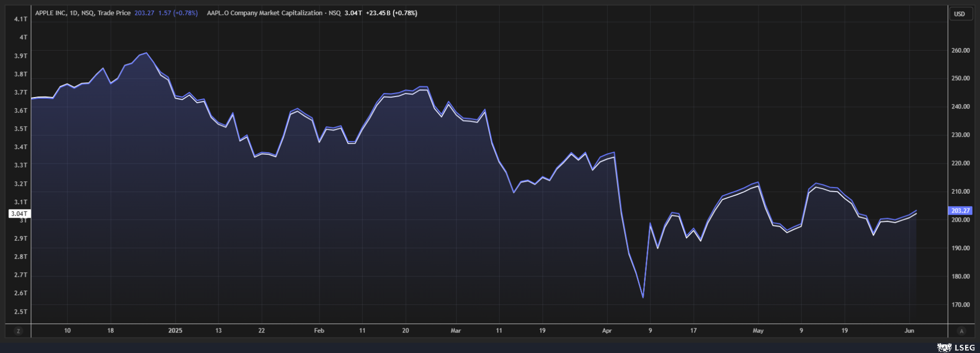Image resolution: width=980 pixels, height=353 pixels.
Task: Click the 2.7T label on the market cap axis
Action: point(21,275)
